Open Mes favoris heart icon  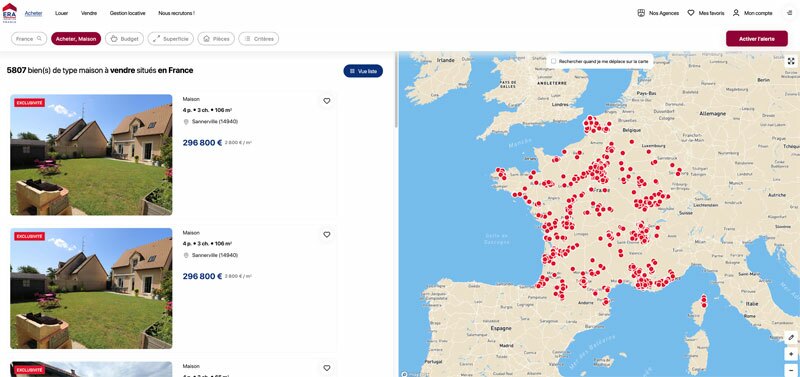691,13
